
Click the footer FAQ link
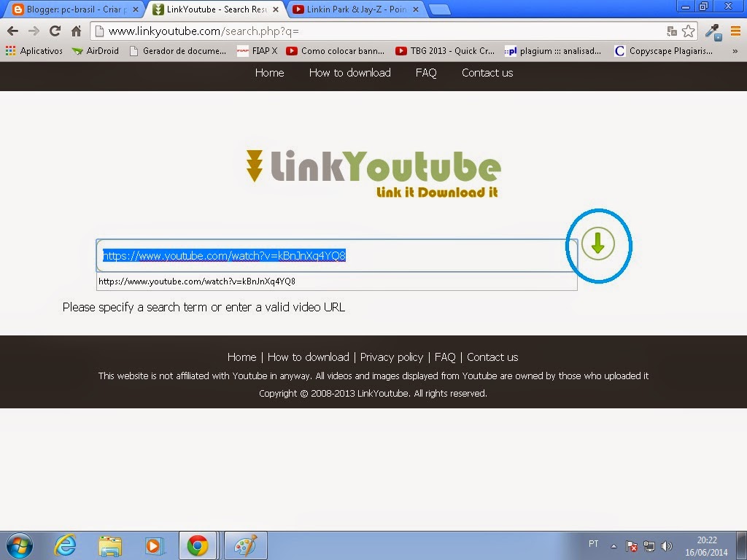pyautogui.click(x=445, y=357)
